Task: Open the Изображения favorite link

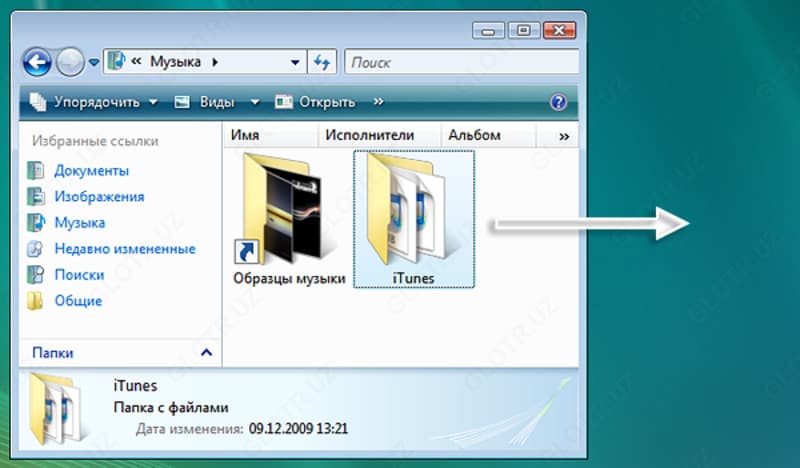Action: click(x=99, y=196)
